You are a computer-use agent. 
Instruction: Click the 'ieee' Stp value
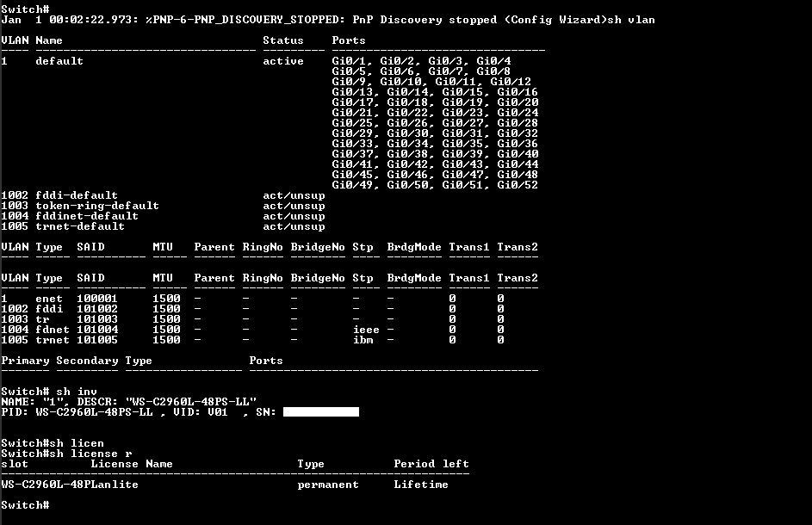click(366, 330)
